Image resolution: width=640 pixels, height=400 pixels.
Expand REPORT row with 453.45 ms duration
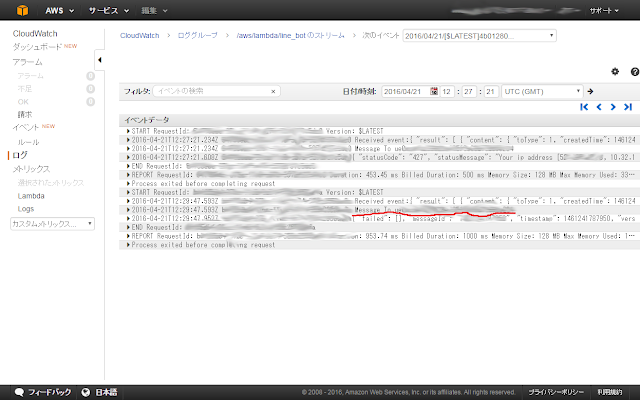point(128,175)
